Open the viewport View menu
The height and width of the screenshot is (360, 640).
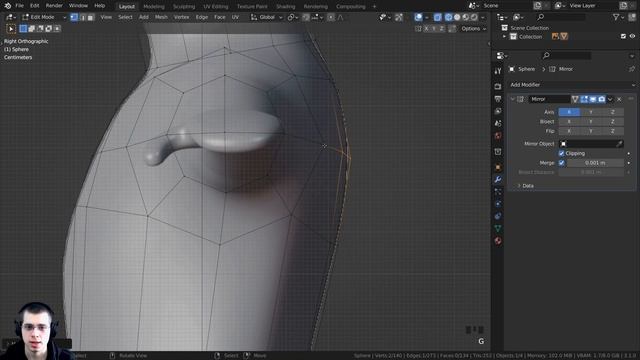coord(106,17)
